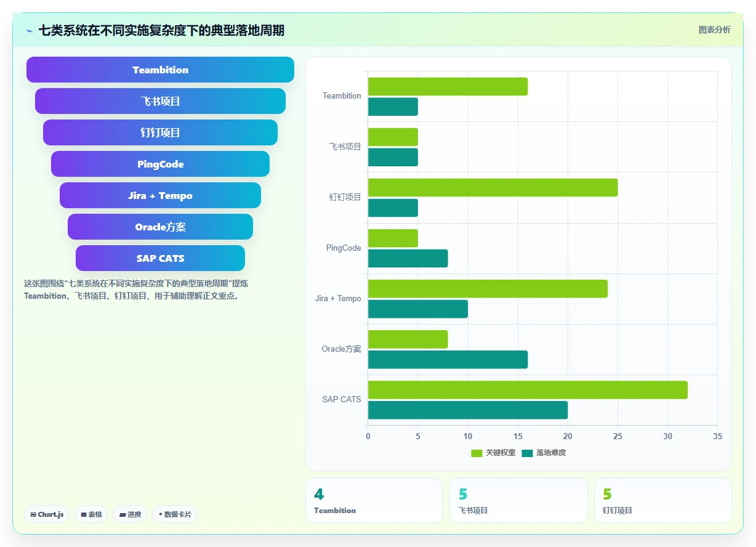Viewport: 756px width, 547px height.
Task: Click the SAP CATS funnel stage
Action: [x=160, y=258]
